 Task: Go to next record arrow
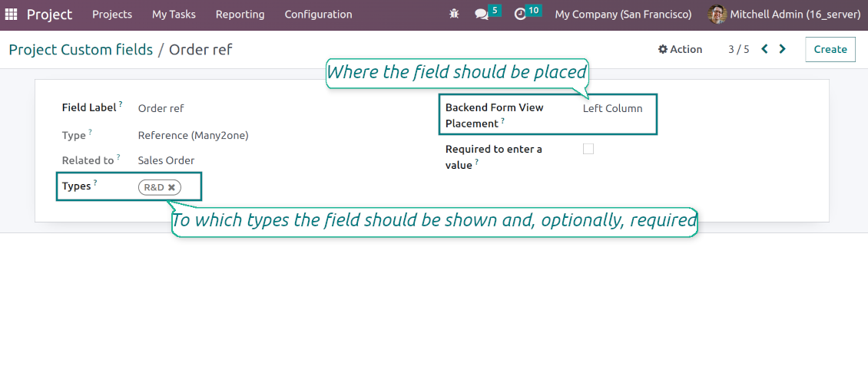tap(782, 49)
